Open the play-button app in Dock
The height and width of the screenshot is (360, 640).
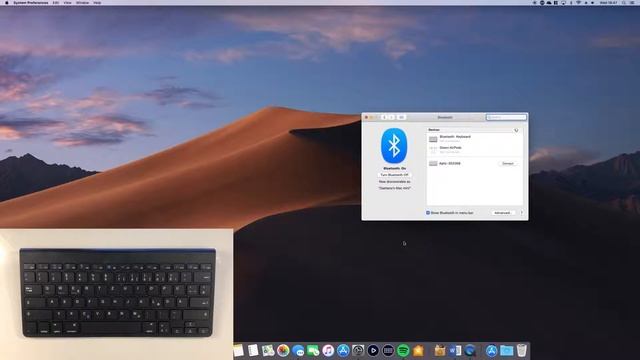[x=373, y=351]
